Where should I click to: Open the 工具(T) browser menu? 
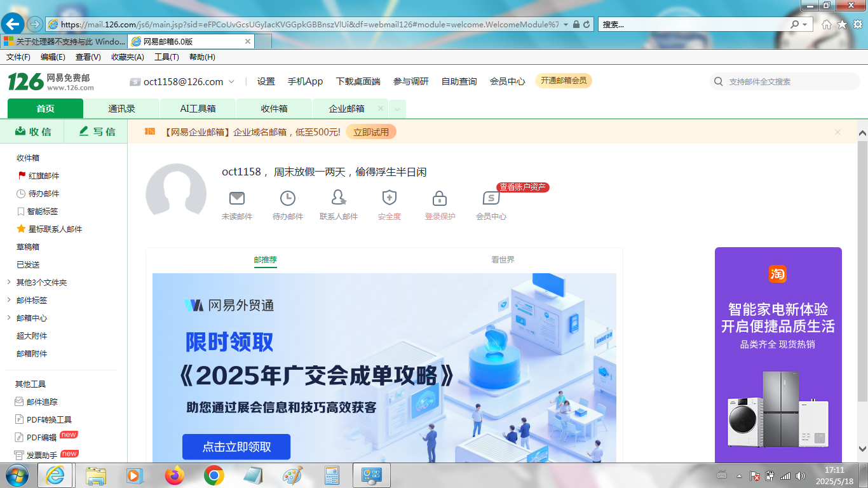tap(166, 57)
